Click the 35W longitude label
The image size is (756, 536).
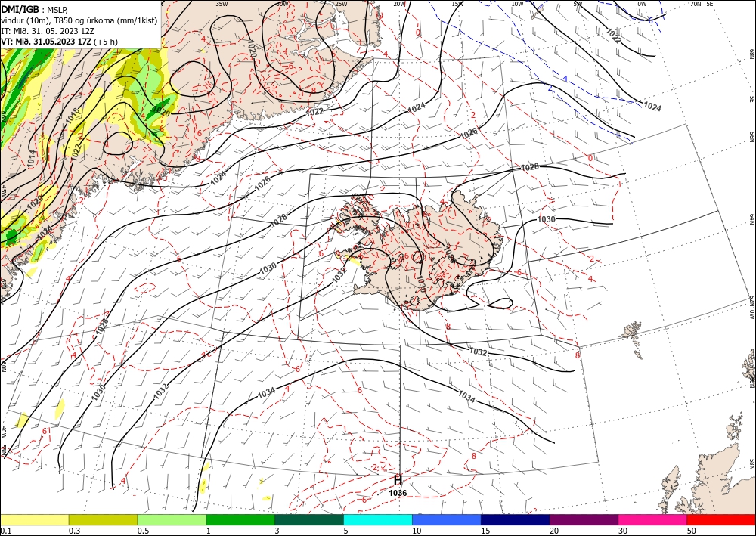(x=222, y=4)
